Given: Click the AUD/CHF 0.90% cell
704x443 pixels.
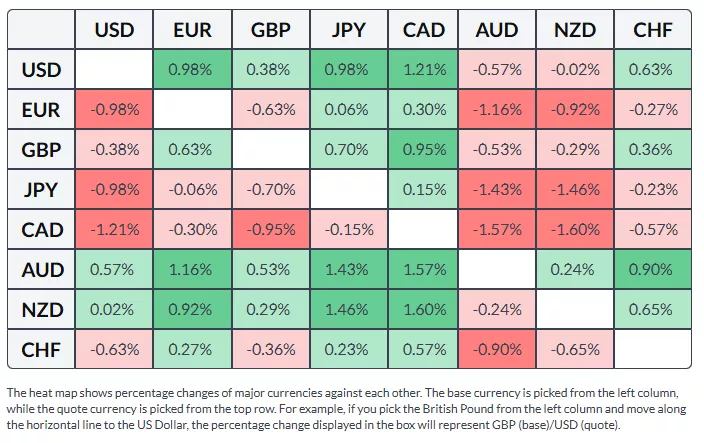Looking at the screenshot, I should (x=653, y=270).
